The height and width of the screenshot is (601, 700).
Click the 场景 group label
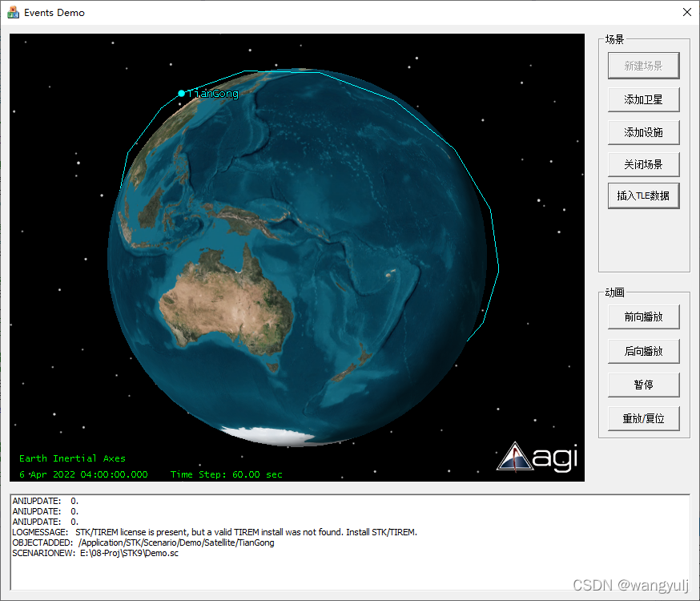(614, 39)
